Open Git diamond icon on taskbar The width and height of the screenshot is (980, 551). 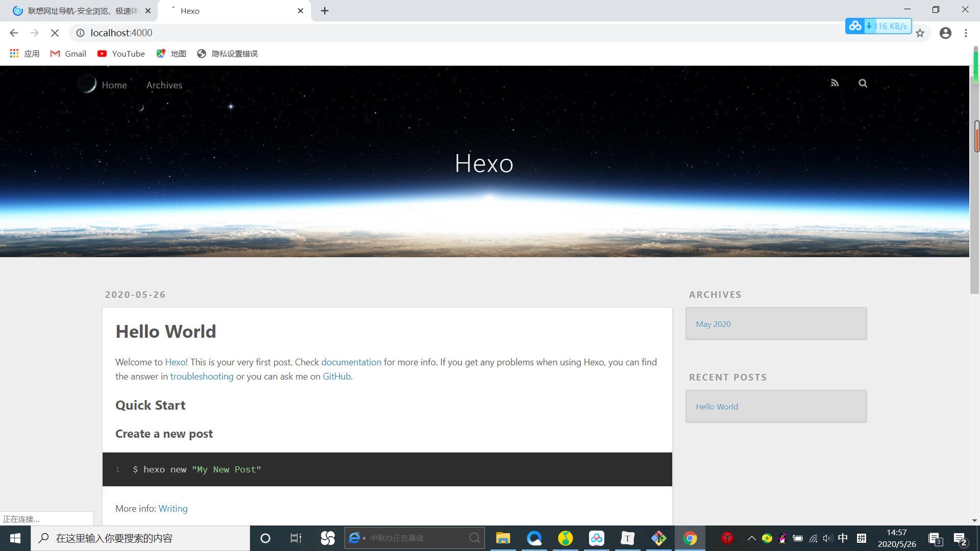tap(658, 538)
